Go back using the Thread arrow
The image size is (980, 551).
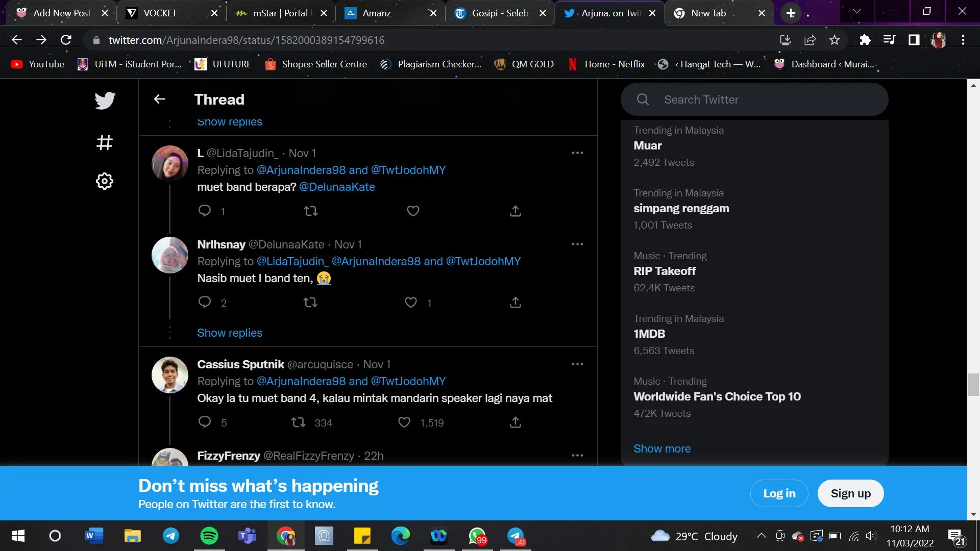(x=159, y=99)
